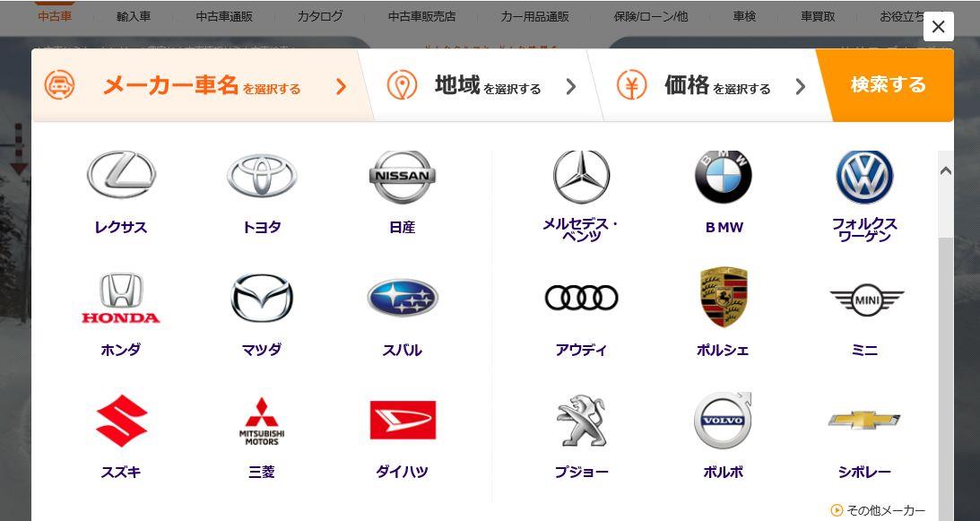
Task: Choose the Subaru star logo
Action: (403, 298)
